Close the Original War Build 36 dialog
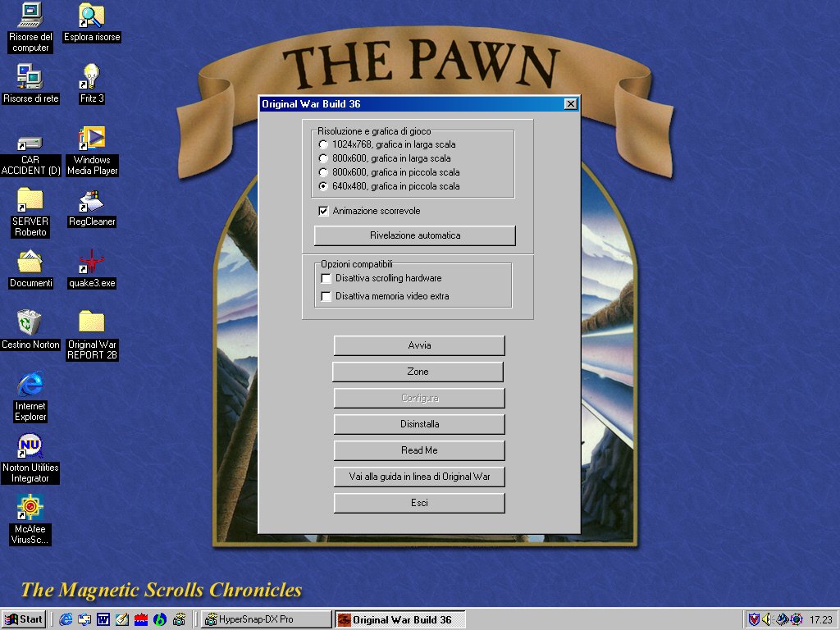Viewport: 840px width, 630px height. point(571,104)
